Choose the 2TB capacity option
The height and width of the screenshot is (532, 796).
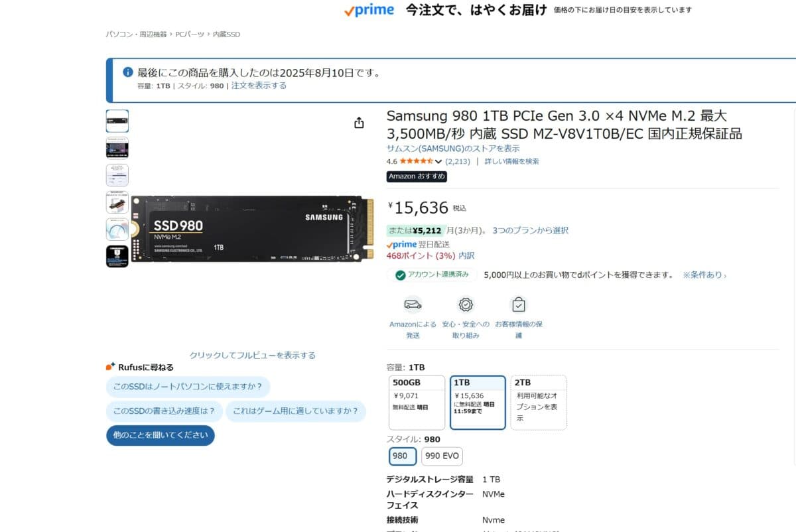[539, 402]
